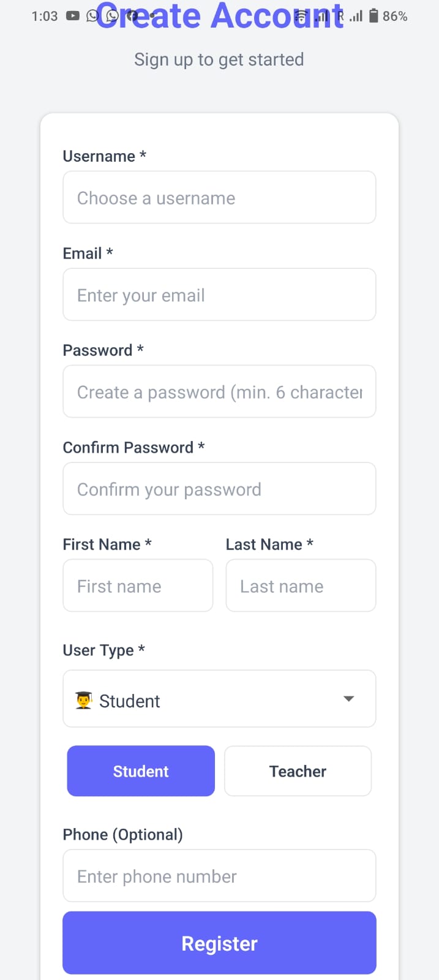Tap the YouTube notification icon in status bar
439x980 pixels.
tap(73, 16)
